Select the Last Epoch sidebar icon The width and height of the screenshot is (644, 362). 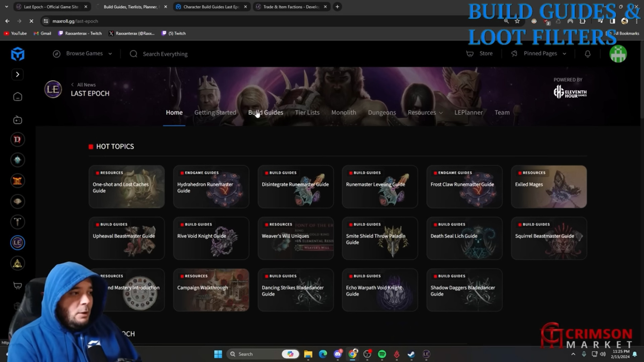tap(18, 243)
